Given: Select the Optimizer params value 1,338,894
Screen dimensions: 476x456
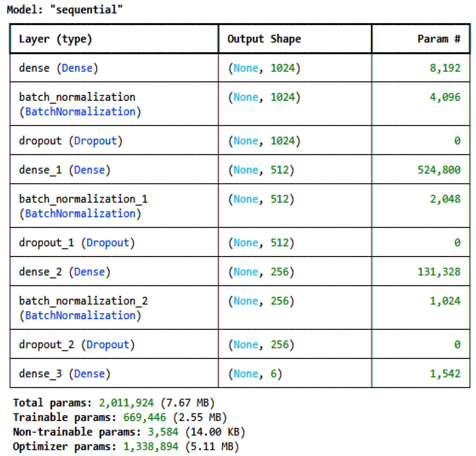Looking at the screenshot, I should click(151, 446).
